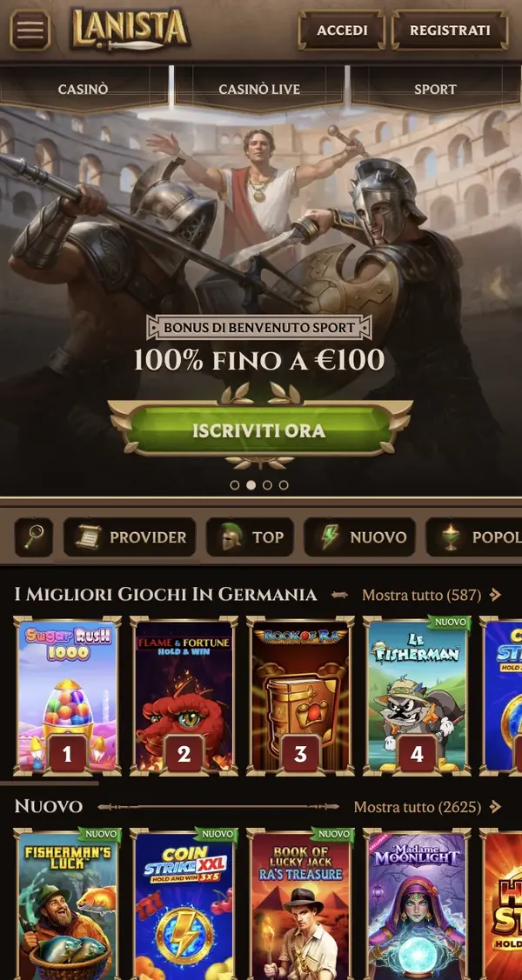Viewport: 522px width, 980px height.
Task: Select fourth carousel dot indicator
Action: click(x=284, y=485)
